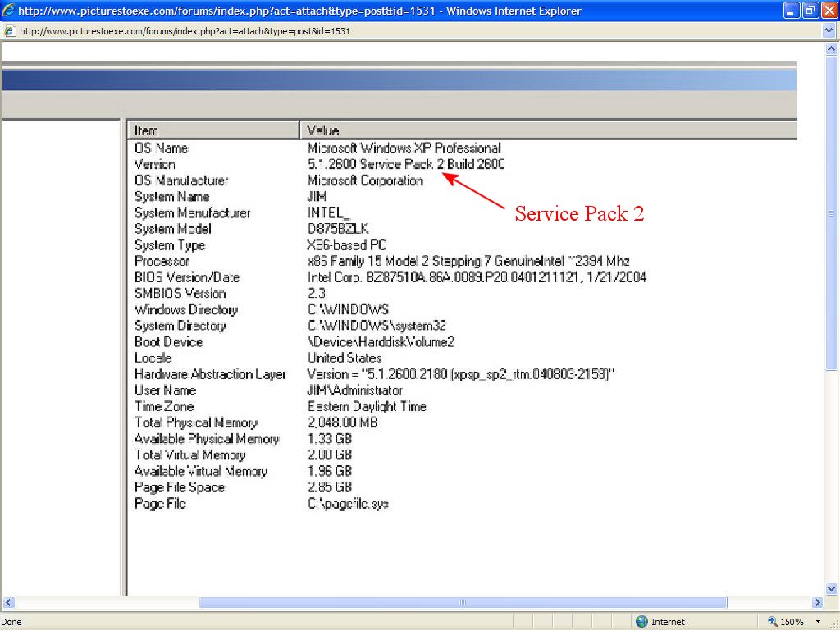Select the System Manufacturer row label

(x=192, y=212)
